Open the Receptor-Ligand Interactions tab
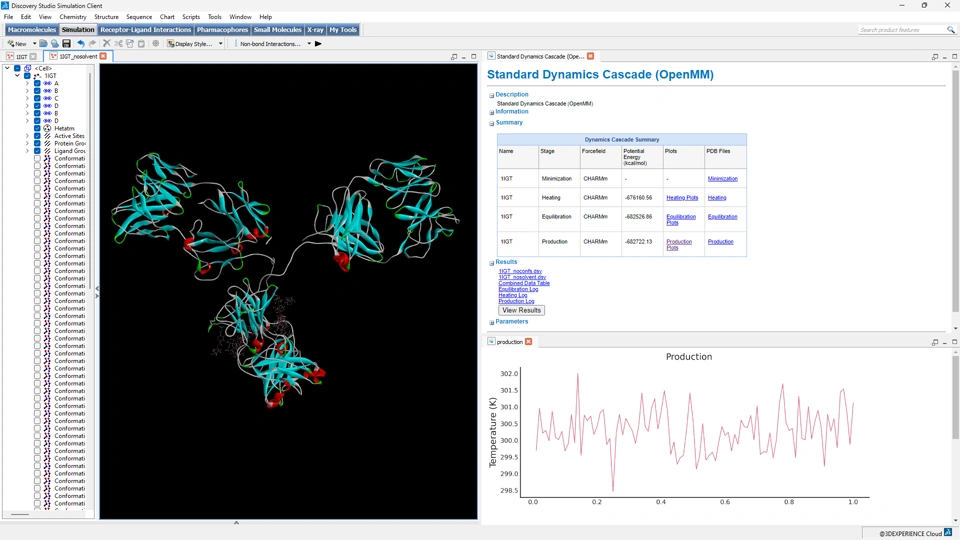 (145, 30)
